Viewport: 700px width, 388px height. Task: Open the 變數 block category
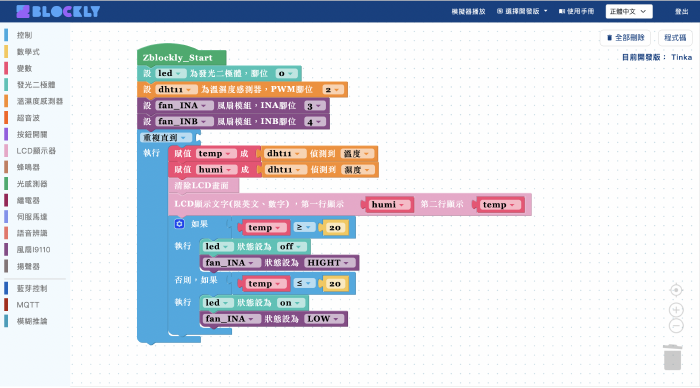25,68
